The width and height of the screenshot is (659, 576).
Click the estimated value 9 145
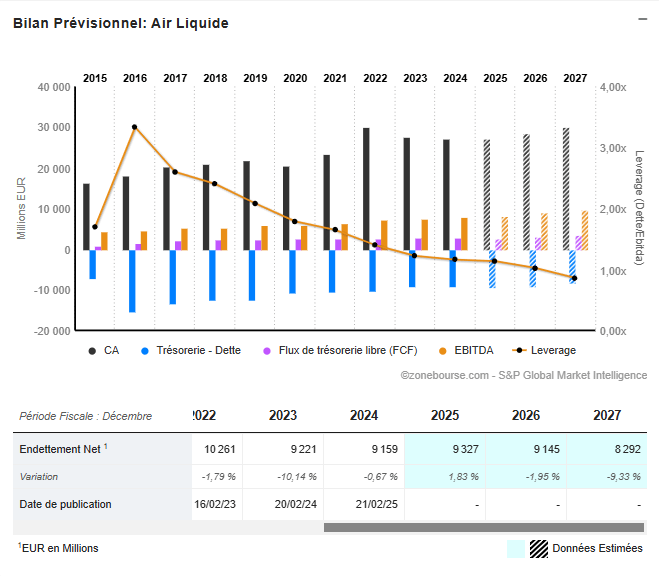point(546,449)
